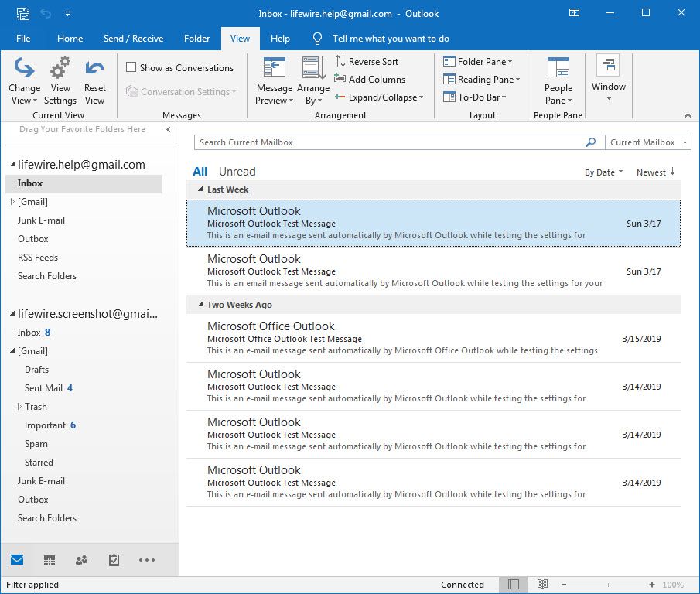This screenshot has height=594, width=700.
Task: Switch to People view
Action: point(81,560)
